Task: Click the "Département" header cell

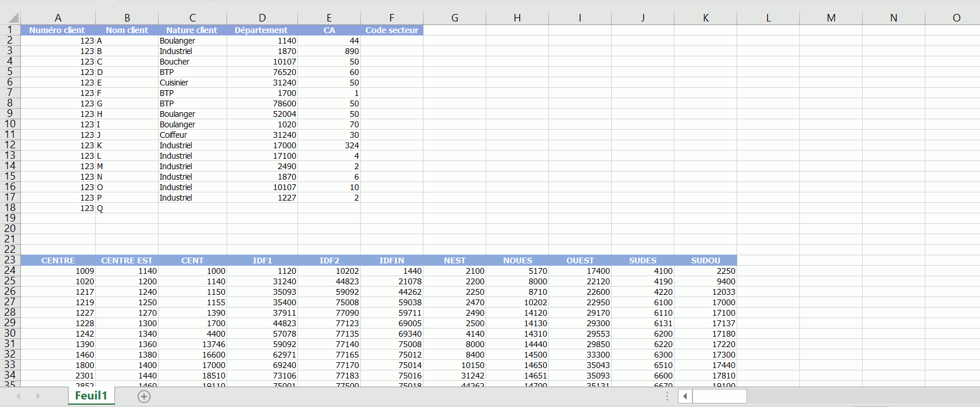Action: click(x=261, y=30)
